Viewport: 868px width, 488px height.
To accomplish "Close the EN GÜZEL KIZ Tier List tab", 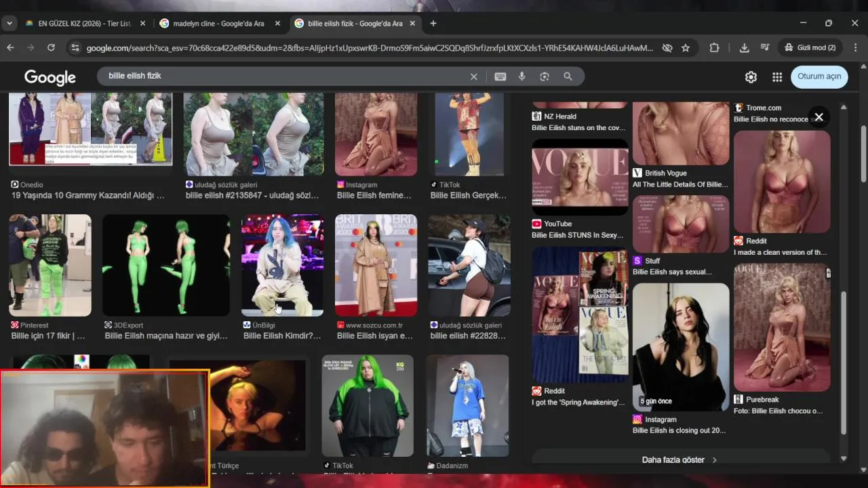I will (x=142, y=23).
